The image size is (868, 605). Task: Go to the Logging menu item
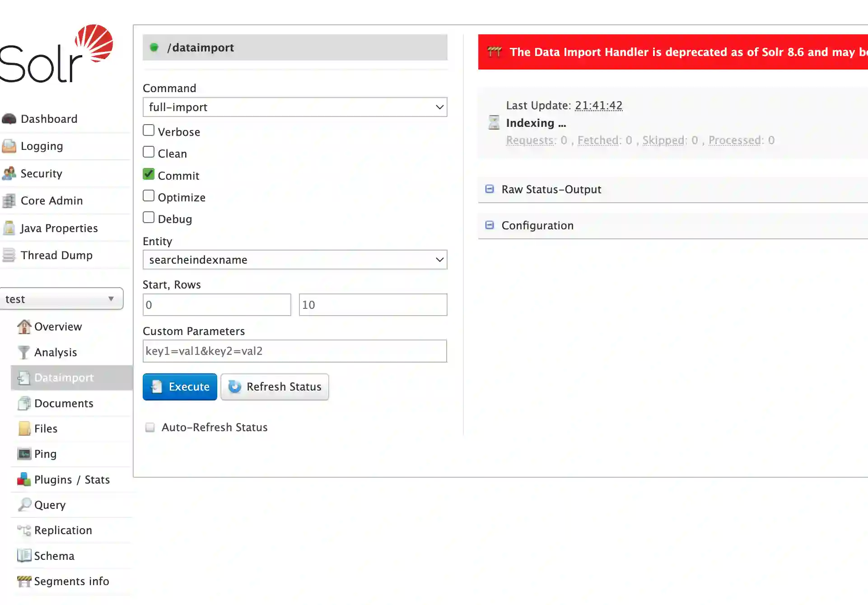coord(42,146)
